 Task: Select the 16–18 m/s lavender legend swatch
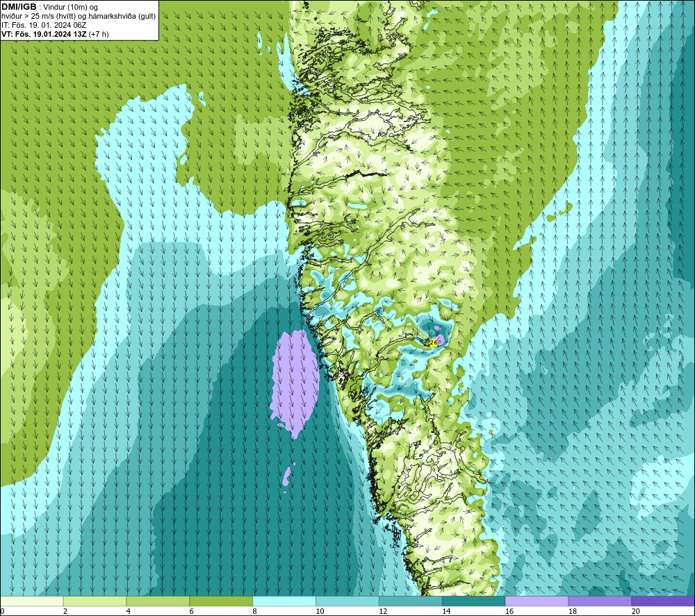coord(537,601)
